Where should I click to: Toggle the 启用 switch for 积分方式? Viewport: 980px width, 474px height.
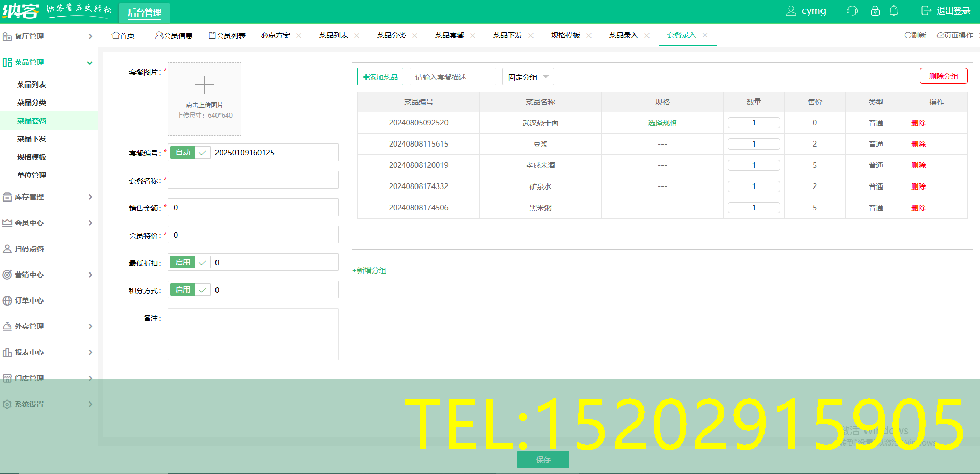coord(190,290)
